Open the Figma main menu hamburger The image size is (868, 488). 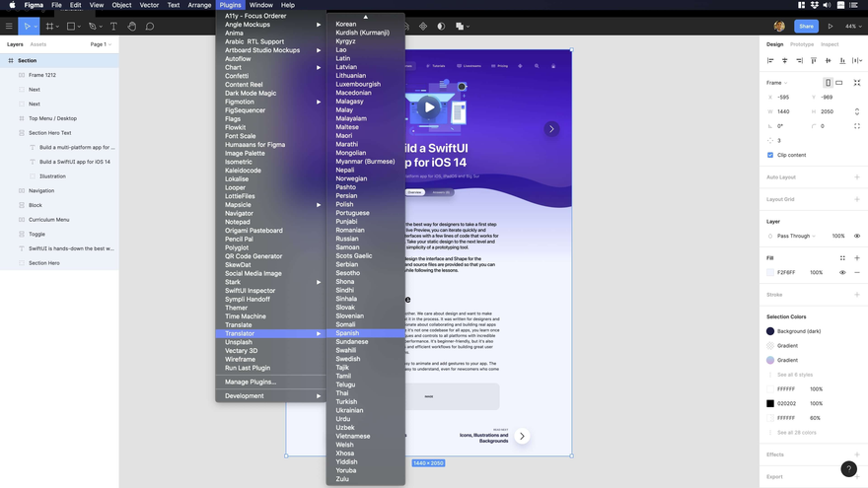(9, 26)
